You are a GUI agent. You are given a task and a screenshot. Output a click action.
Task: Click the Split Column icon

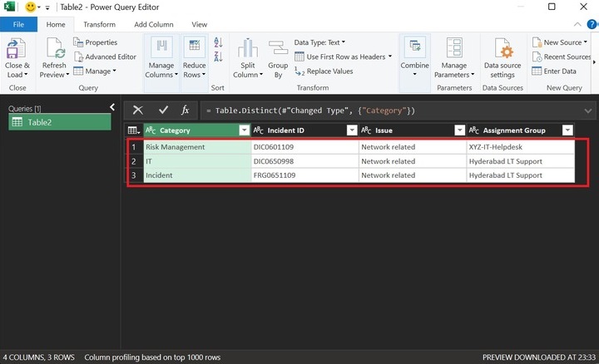[x=248, y=48]
